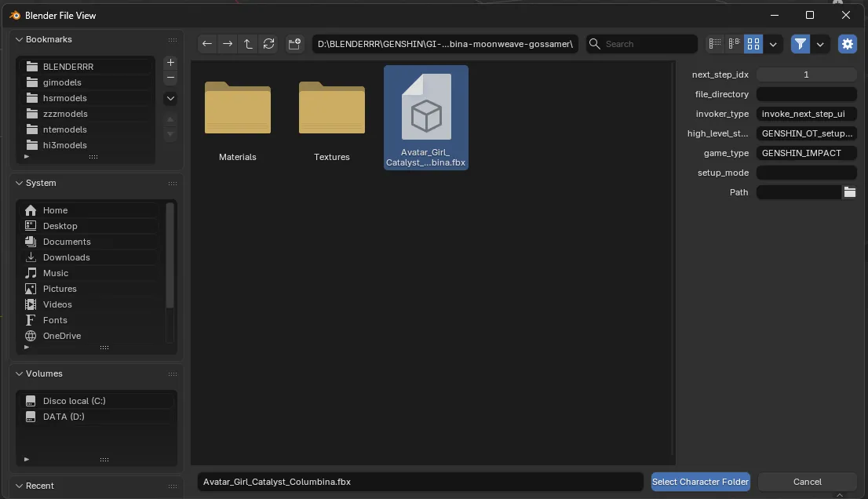Expand System list disclosure triangle
868x499 pixels.
(26, 348)
